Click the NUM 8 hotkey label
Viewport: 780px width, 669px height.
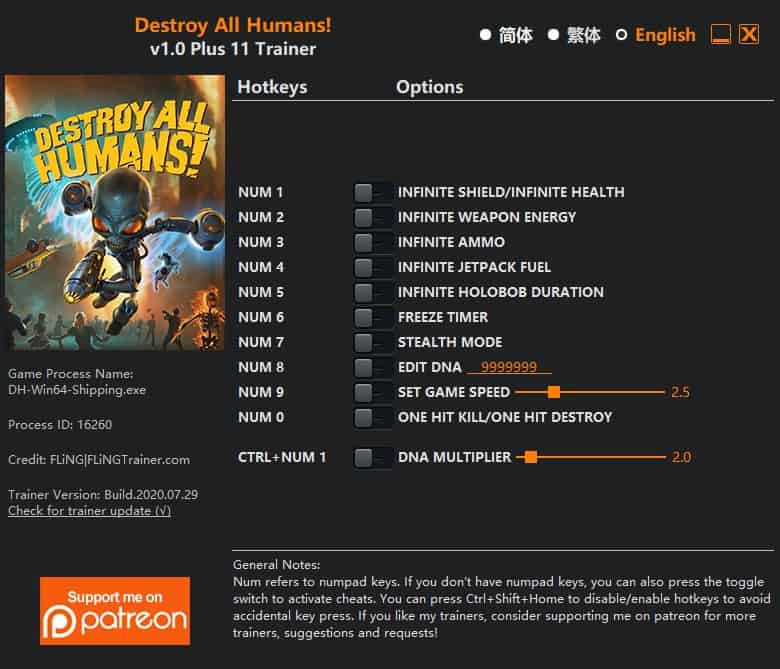[261, 368]
